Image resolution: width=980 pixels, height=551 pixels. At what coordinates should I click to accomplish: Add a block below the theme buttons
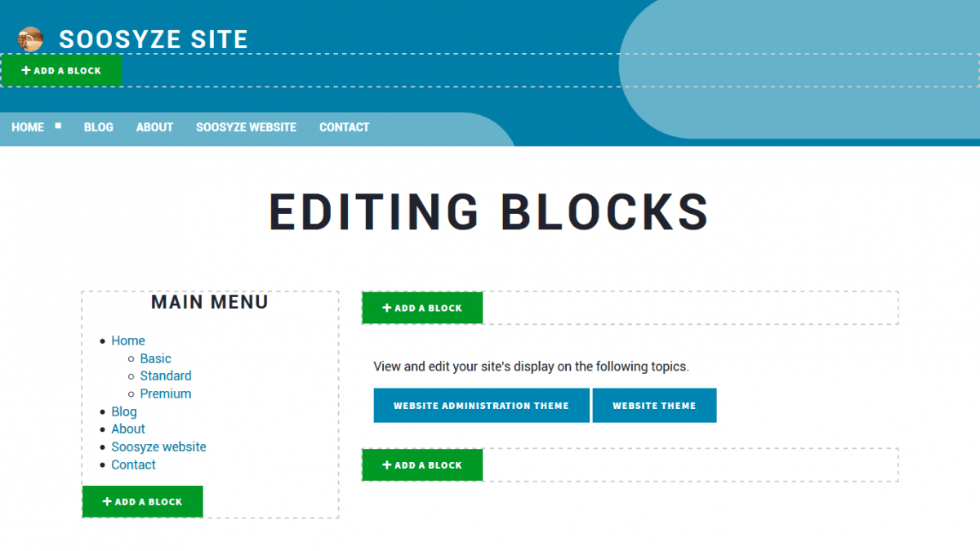[422, 464]
